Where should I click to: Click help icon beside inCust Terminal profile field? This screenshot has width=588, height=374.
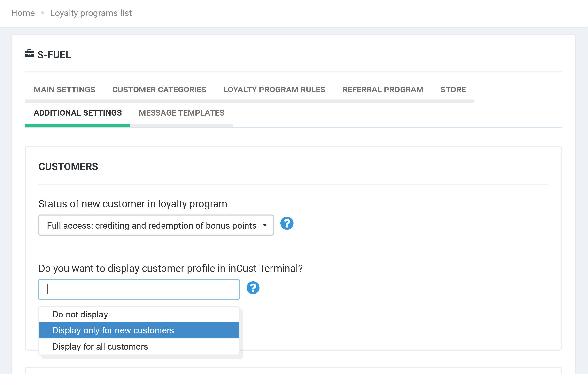click(253, 288)
